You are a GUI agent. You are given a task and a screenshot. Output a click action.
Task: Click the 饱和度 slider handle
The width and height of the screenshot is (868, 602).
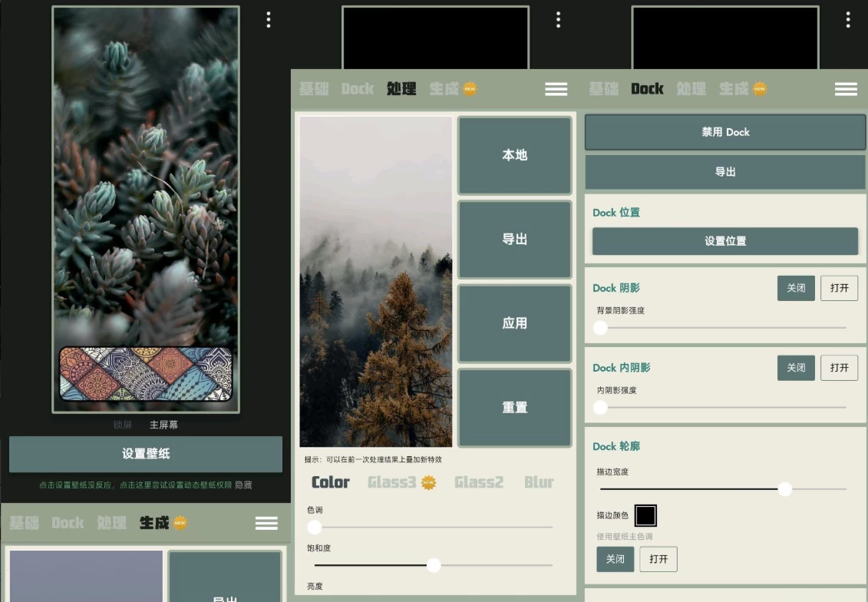[434, 565]
